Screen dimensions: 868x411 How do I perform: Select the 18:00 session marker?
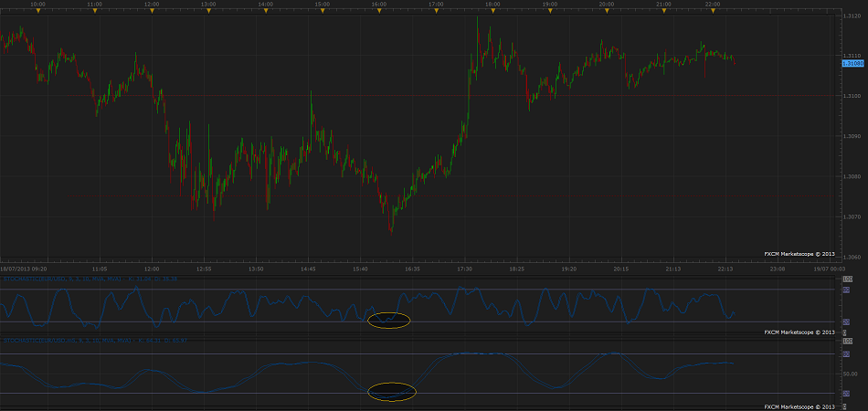point(492,12)
